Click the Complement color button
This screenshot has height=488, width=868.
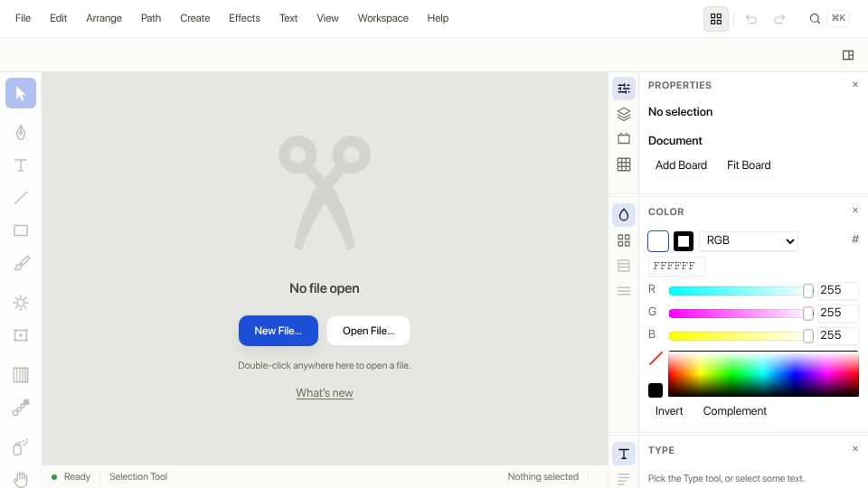pyautogui.click(x=734, y=411)
